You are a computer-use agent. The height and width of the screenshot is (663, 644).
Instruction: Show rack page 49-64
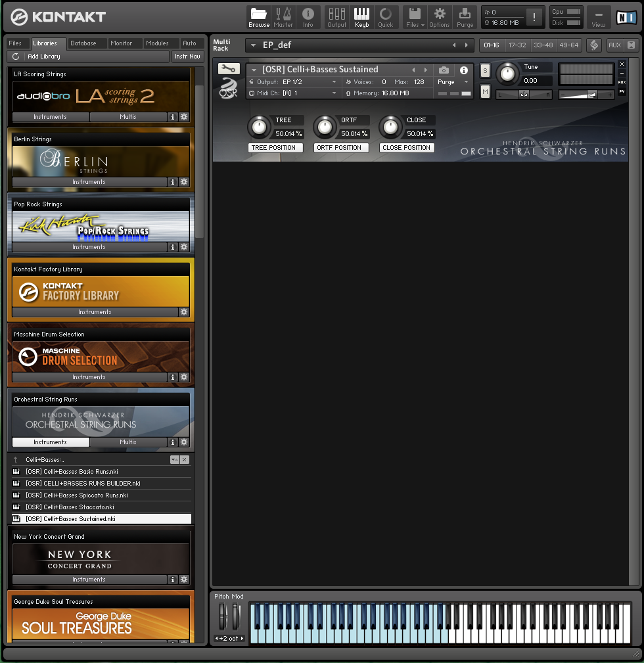pos(568,45)
